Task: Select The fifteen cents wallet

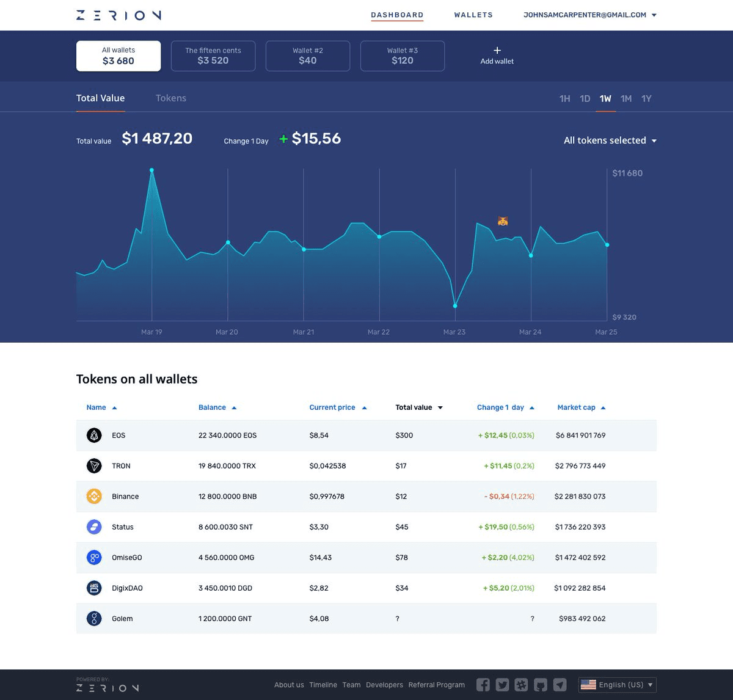Action: pos(213,56)
